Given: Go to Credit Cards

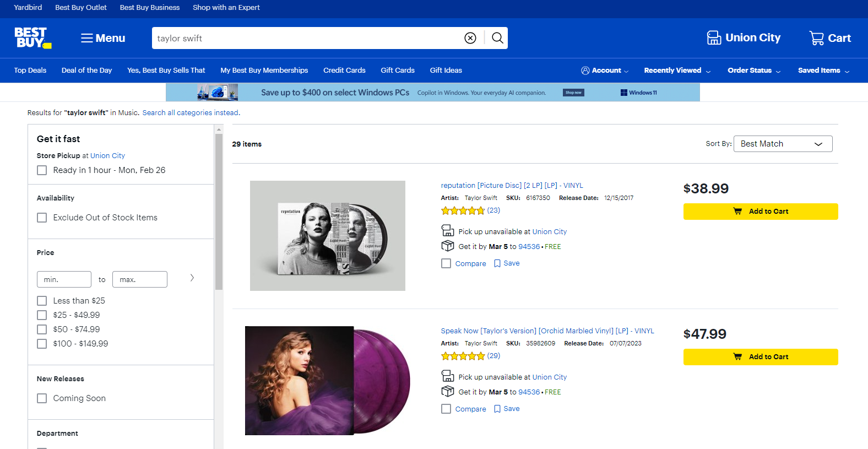Looking at the screenshot, I should pos(344,71).
